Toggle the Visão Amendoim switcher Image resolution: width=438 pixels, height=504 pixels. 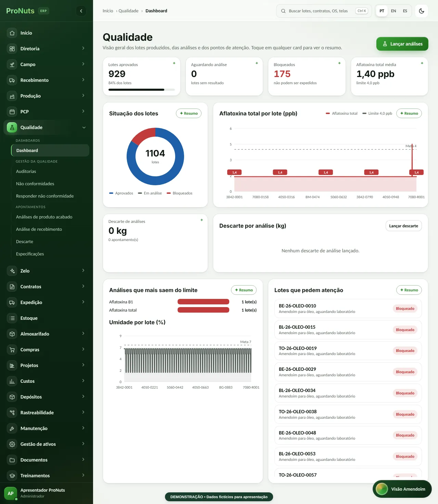click(x=402, y=489)
